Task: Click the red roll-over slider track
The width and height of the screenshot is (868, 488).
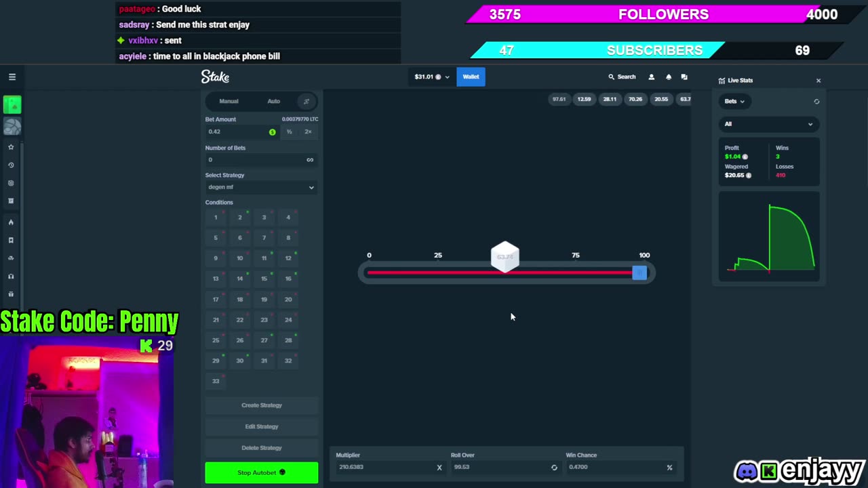Action: (500, 272)
